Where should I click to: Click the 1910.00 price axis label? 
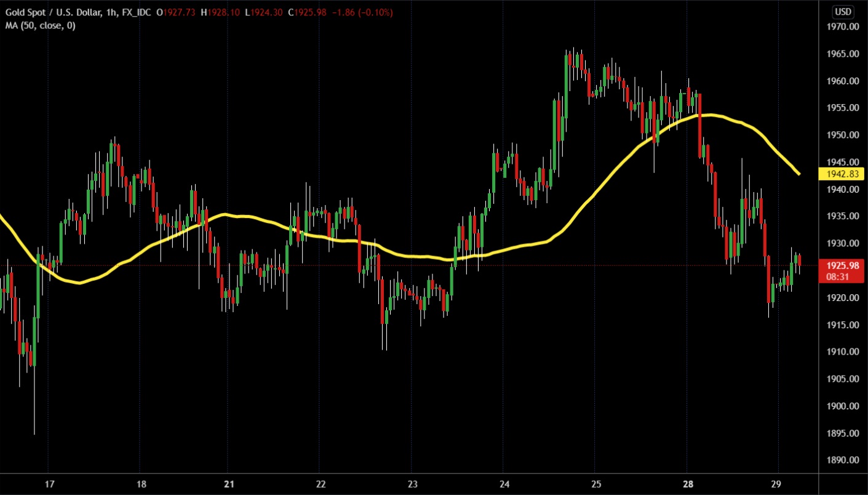pyautogui.click(x=842, y=352)
